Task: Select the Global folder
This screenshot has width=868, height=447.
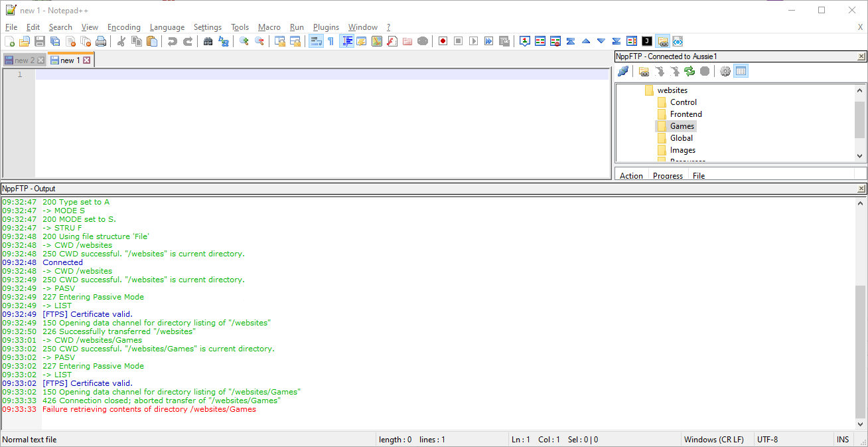Action: [x=682, y=138]
